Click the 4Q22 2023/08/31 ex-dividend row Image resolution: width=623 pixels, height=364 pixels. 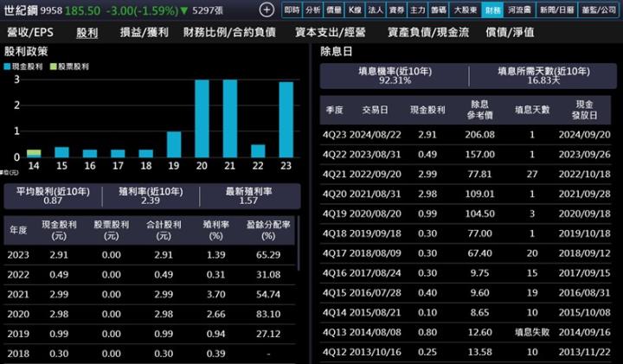(466, 155)
